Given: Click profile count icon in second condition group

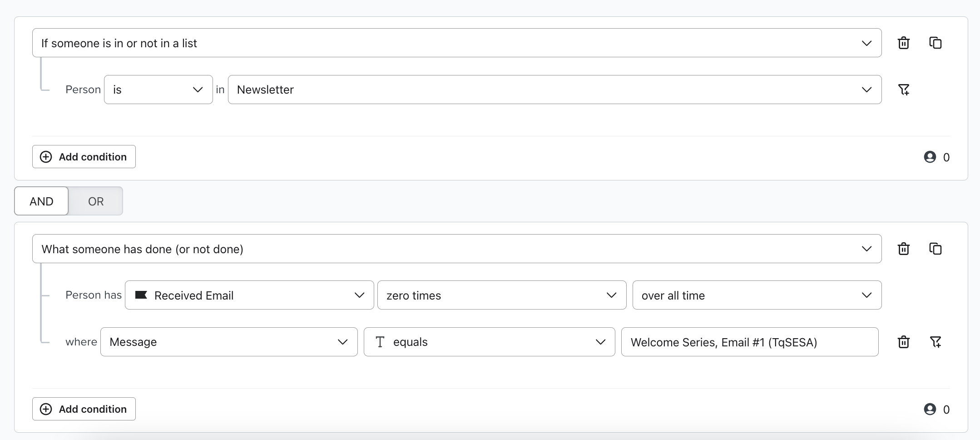Looking at the screenshot, I should (x=930, y=410).
